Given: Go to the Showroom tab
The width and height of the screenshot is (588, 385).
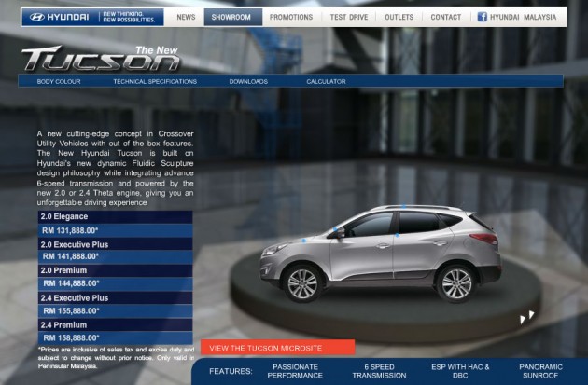Looking at the screenshot, I should click(x=232, y=17).
